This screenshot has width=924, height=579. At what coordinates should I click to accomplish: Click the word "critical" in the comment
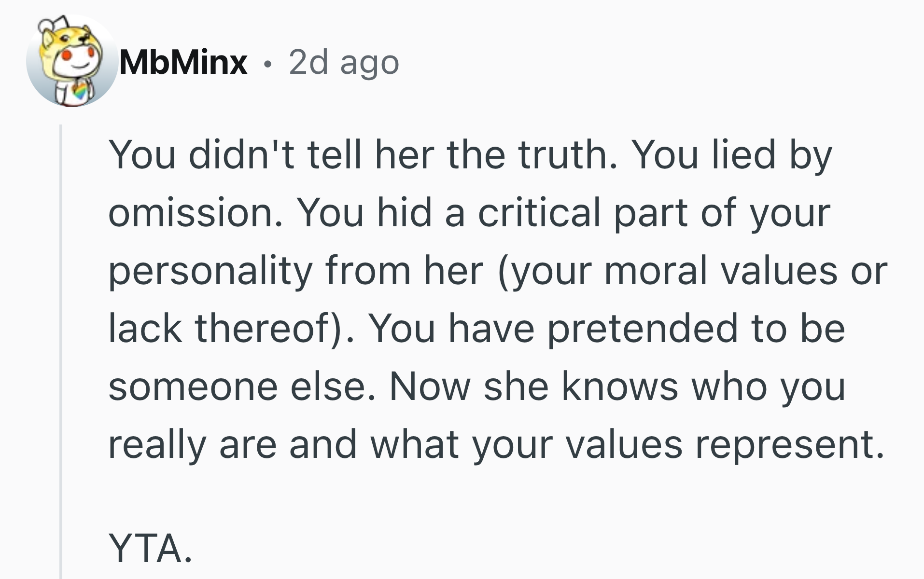tap(539, 213)
